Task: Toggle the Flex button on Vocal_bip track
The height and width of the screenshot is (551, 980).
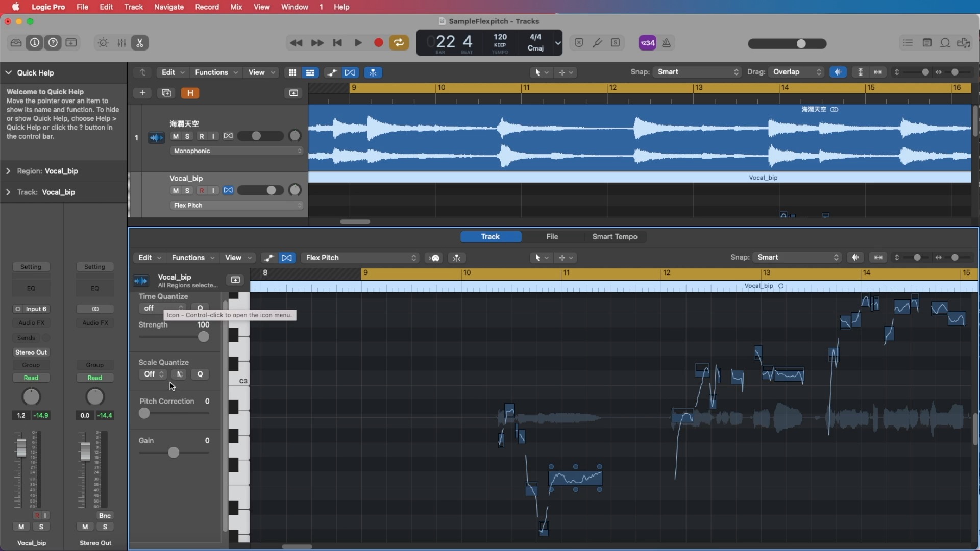Action: [x=228, y=190]
